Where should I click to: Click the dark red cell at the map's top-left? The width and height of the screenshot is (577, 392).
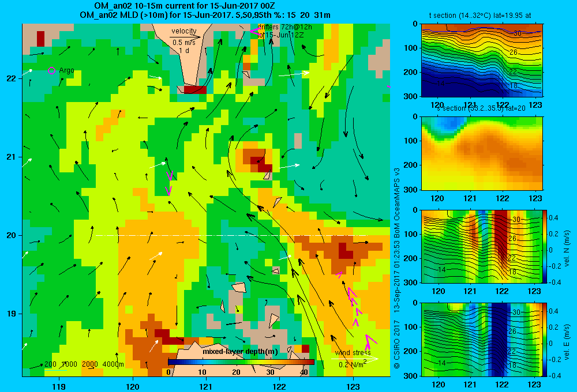[x=40, y=39]
